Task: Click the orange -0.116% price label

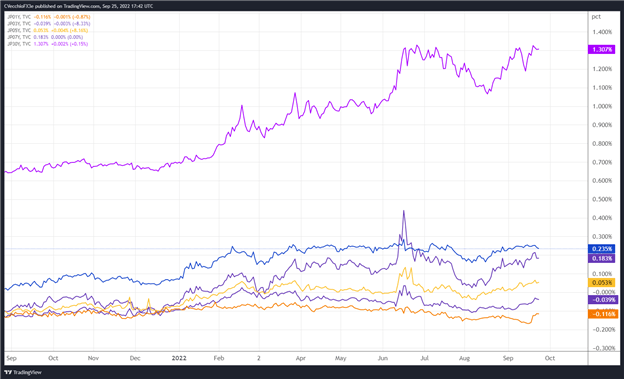Action: 603,314
